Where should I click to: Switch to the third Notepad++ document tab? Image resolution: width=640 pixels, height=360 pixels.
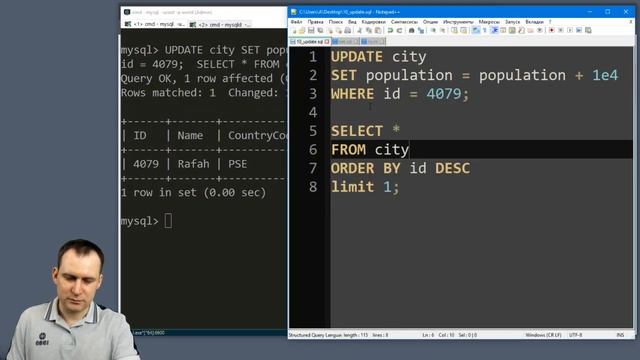pyautogui.click(x=373, y=42)
